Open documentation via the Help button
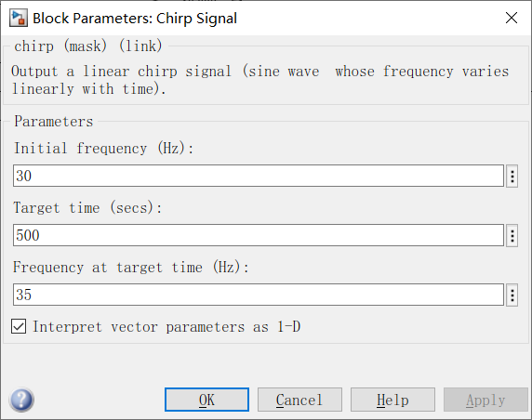Image resolution: width=532 pixels, height=420 pixels. point(392,400)
